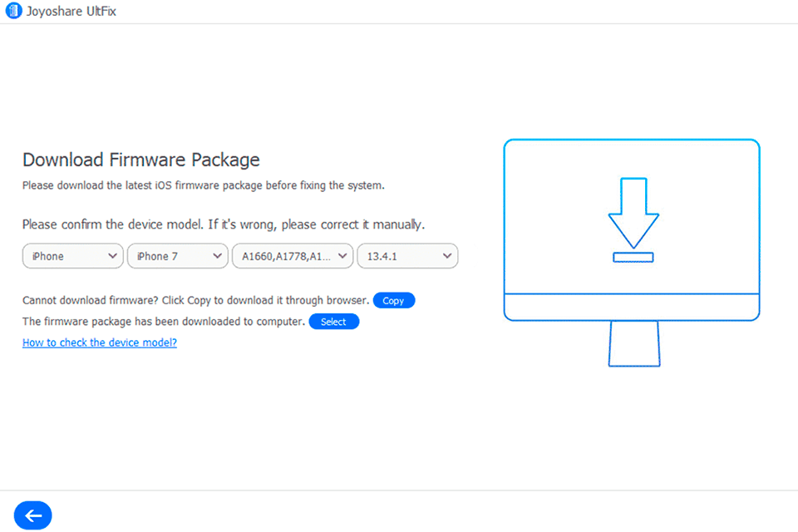Open 'How to check the device model?' link

click(x=100, y=342)
